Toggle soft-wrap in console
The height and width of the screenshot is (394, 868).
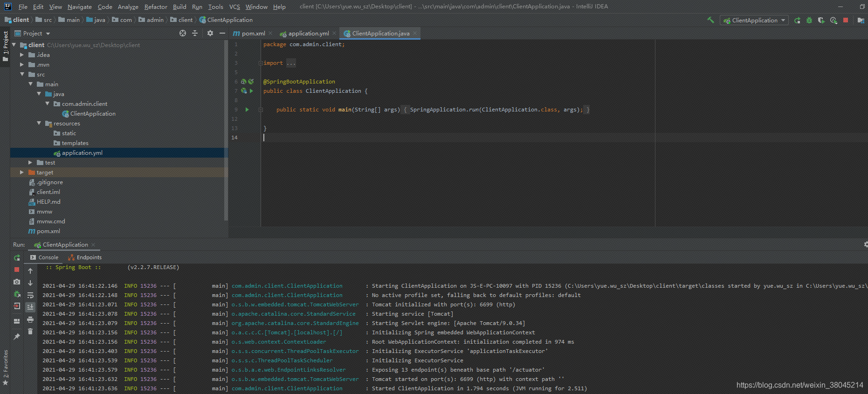click(x=30, y=295)
